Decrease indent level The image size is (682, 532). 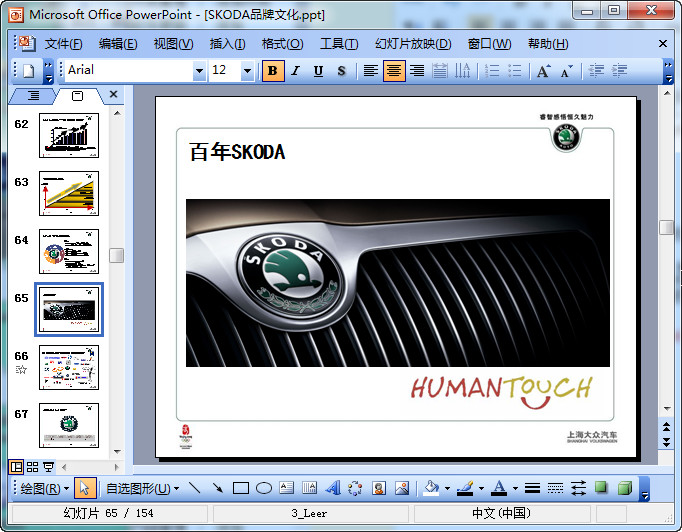coord(596,71)
